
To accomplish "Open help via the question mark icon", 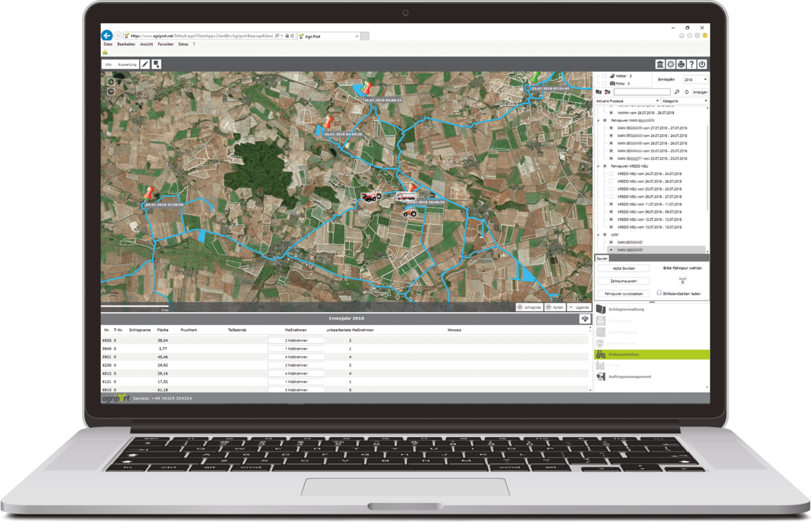I will 692,64.
